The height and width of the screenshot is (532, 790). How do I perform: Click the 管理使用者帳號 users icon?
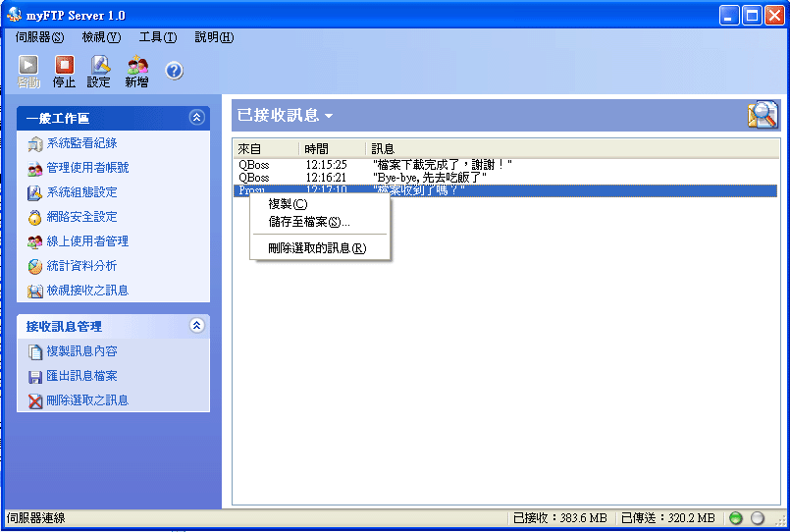coord(34,169)
